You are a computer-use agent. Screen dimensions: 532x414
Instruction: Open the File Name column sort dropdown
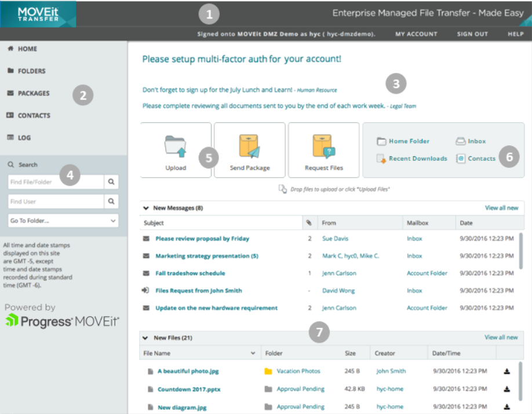tap(253, 353)
